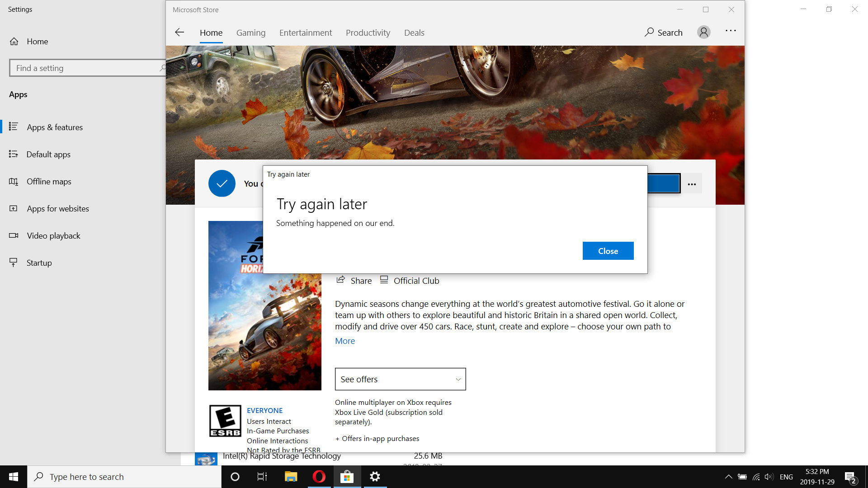
Task: Click the ESRB Everyone rating badge
Action: click(x=225, y=421)
